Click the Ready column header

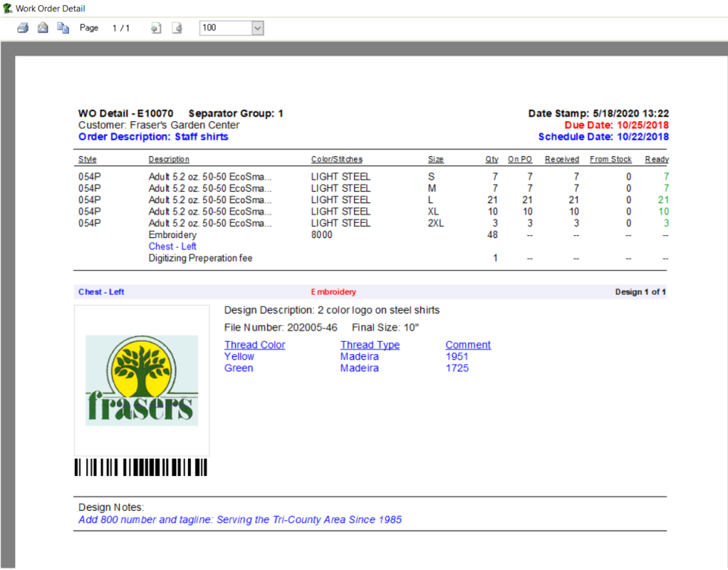656,159
